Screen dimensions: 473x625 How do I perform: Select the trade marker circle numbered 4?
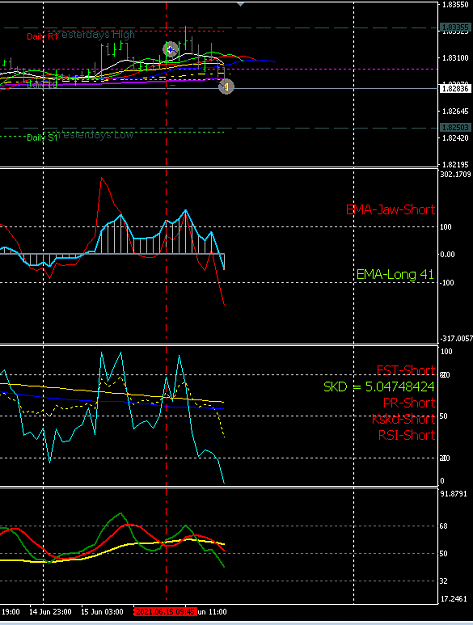226,86
